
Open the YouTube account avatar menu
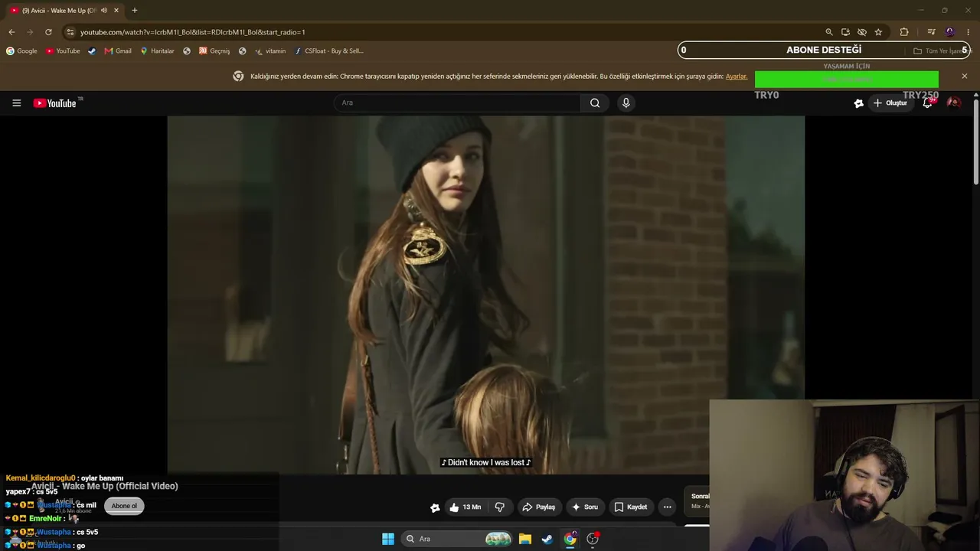(953, 103)
